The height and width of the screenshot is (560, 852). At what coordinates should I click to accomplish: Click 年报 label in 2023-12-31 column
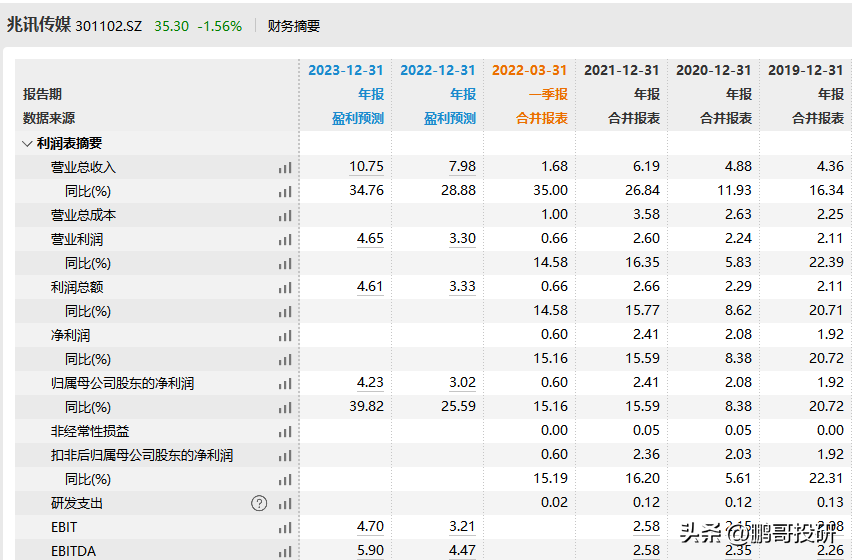(371, 95)
